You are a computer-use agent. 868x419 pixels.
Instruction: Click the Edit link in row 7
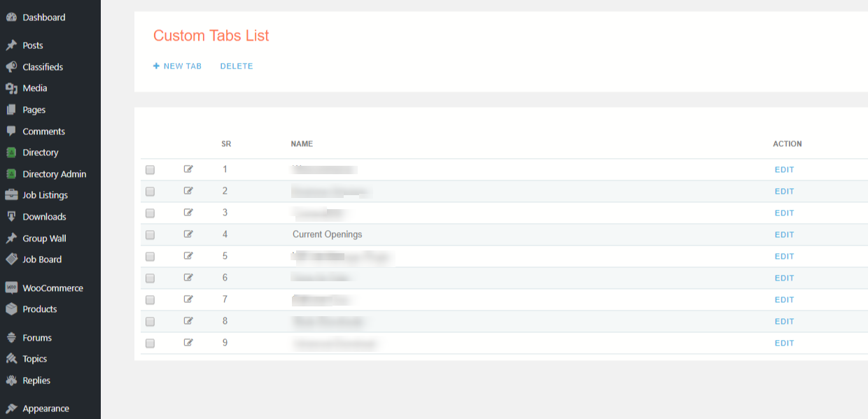(x=784, y=300)
